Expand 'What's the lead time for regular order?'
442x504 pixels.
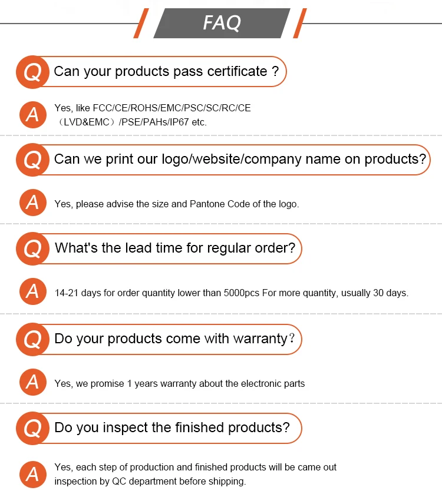pyautogui.click(x=175, y=248)
